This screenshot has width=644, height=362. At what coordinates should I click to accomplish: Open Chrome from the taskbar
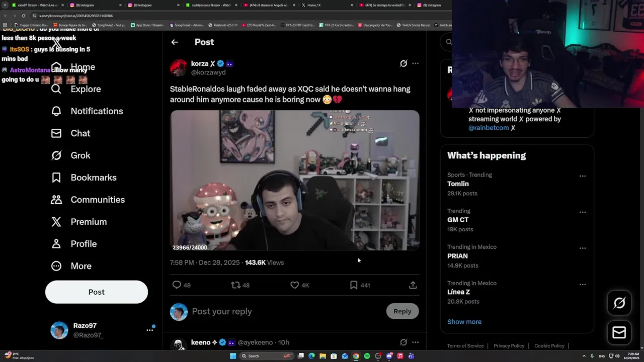tap(356, 356)
